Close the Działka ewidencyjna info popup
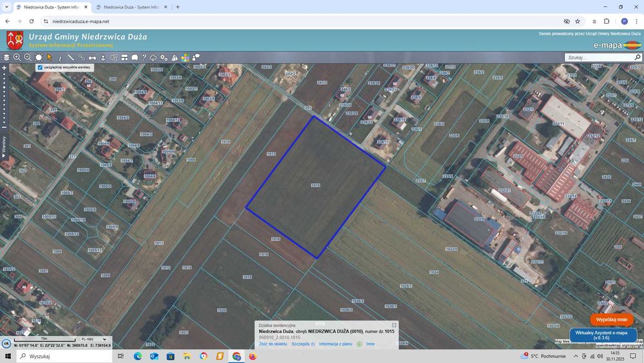 (394, 325)
